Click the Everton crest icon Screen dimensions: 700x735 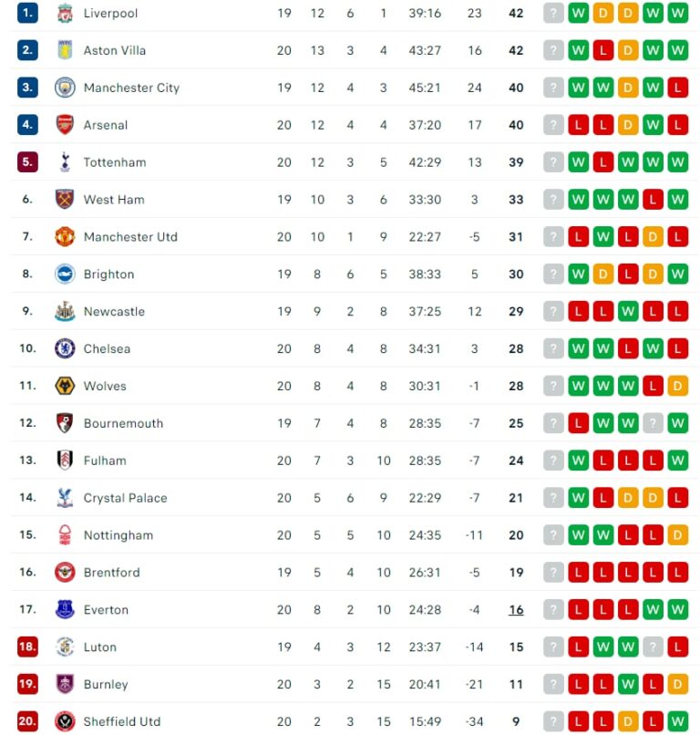(64, 609)
